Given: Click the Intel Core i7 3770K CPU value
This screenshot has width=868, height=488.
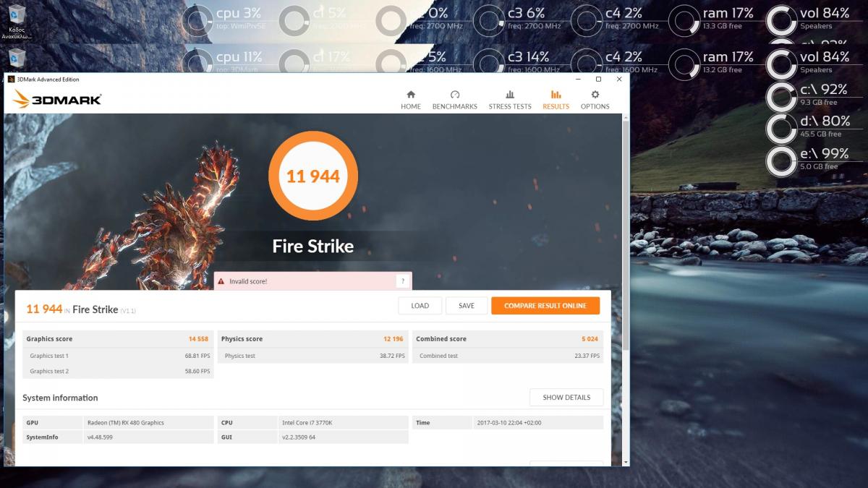Looking at the screenshot, I should coord(308,423).
